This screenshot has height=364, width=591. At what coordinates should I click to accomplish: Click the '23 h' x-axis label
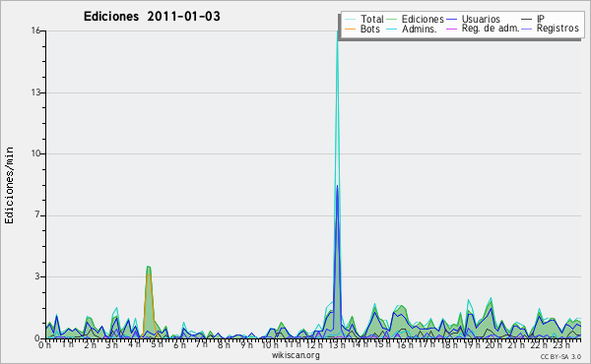(x=562, y=344)
